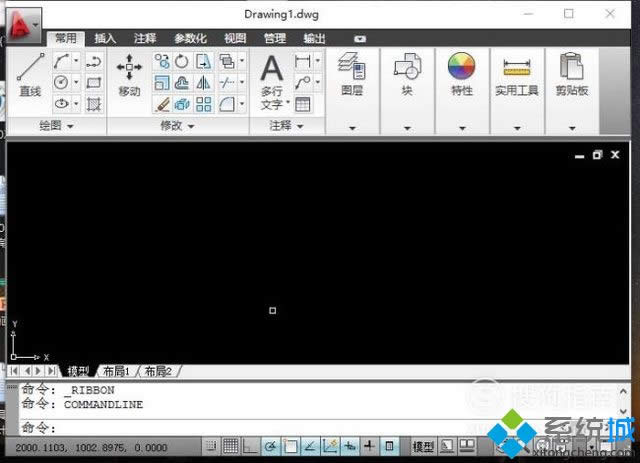
Task: Select the Mirror modify tool
Action: click(203, 83)
